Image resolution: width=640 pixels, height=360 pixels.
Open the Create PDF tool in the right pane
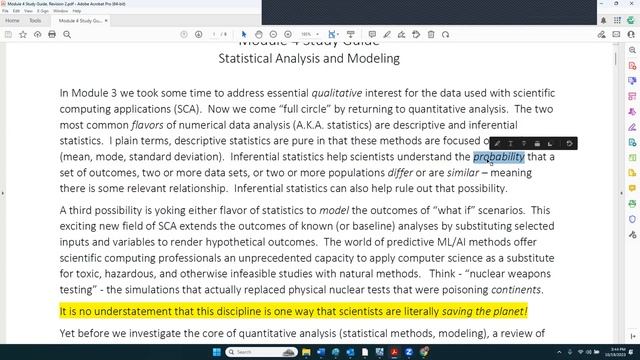point(632,66)
